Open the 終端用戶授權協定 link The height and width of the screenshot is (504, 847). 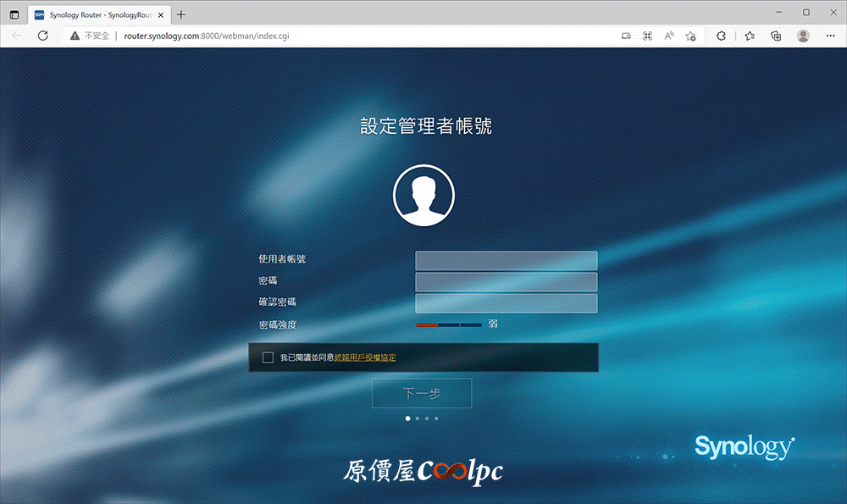(365, 357)
